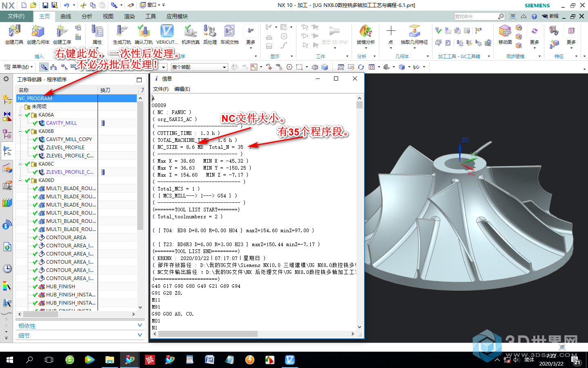The height and width of the screenshot is (368, 588).
Task: Toggle the checkmark of CAVITY_MILL_COPY
Action: tap(35, 139)
